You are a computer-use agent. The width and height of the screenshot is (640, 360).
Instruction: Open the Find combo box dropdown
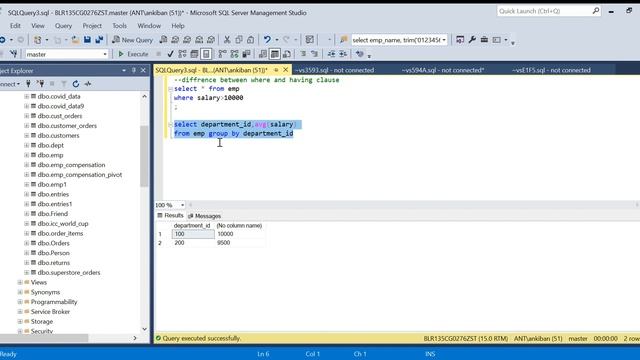pyautogui.click(x=444, y=40)
